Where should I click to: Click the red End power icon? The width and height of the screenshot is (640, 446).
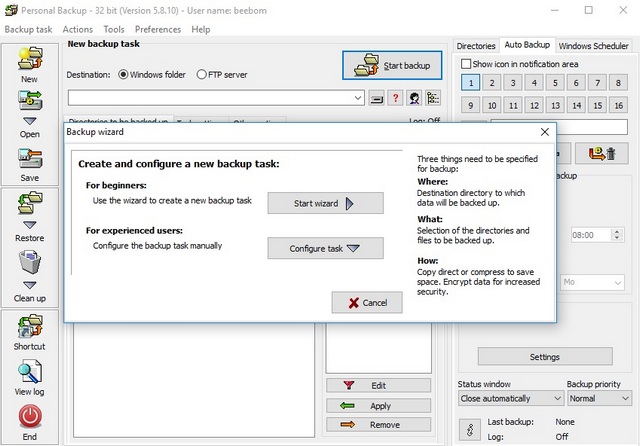click(30, 416)
